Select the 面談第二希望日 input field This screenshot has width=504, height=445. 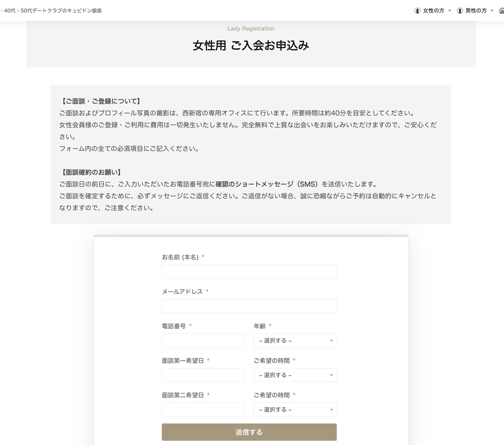click(x=203, y=409)
